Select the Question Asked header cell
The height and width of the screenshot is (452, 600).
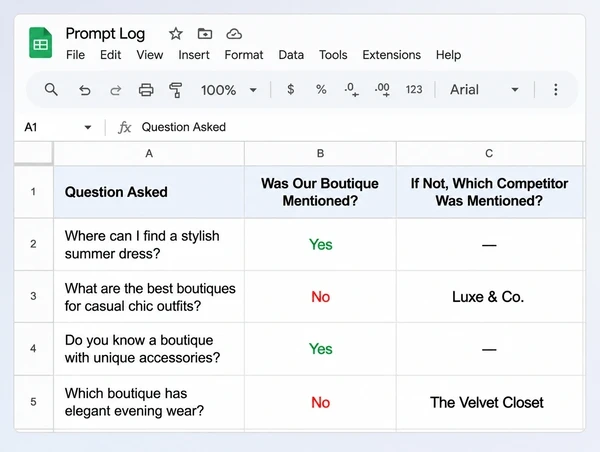pos(149,192)
